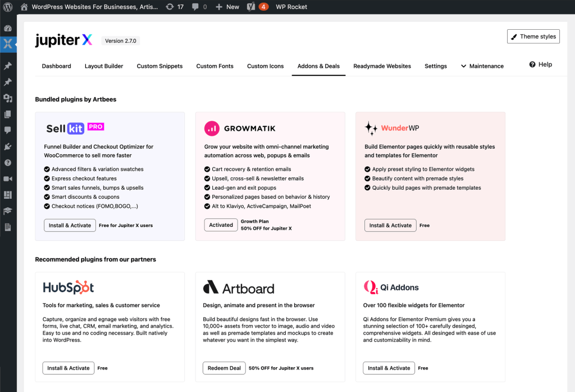Image resolution: width=575 pixels, height=392 pixels.
Task: Open the New content menu
Action: [227, 7]
